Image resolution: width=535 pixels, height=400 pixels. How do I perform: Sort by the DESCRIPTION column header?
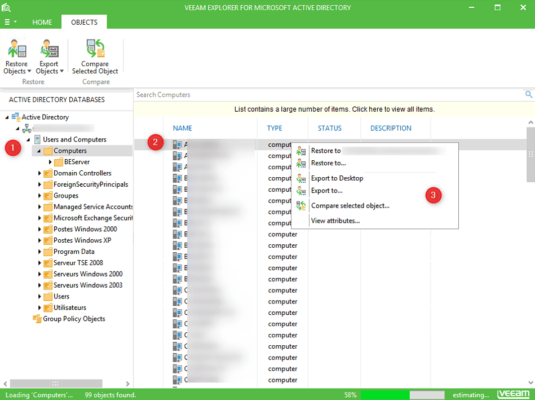(391, 128)
